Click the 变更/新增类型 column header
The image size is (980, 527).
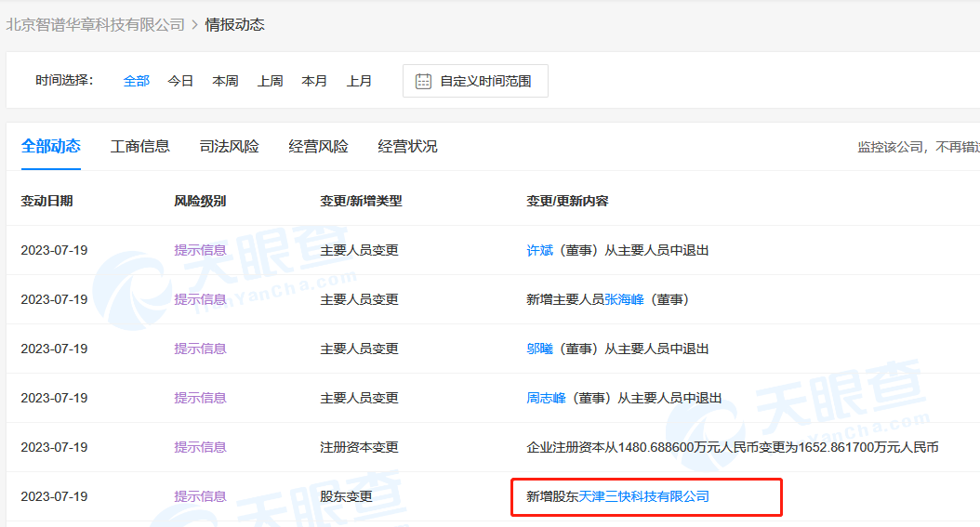[x=362, y=201]
